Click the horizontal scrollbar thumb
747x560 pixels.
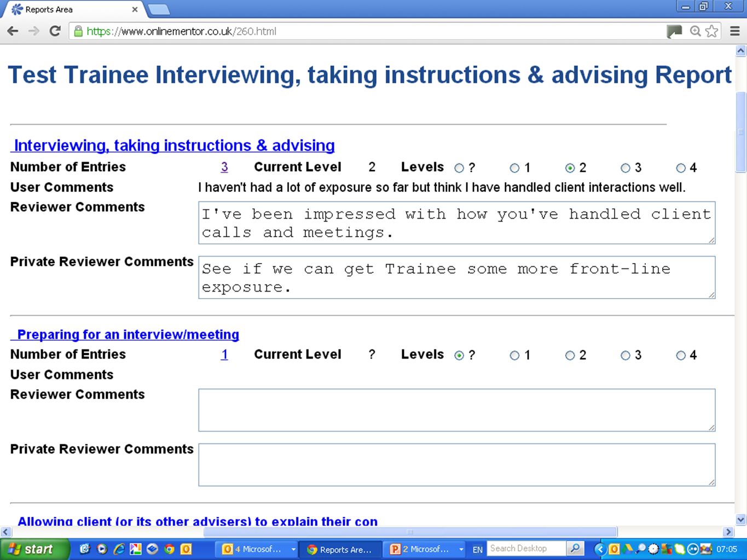point(410,532)
